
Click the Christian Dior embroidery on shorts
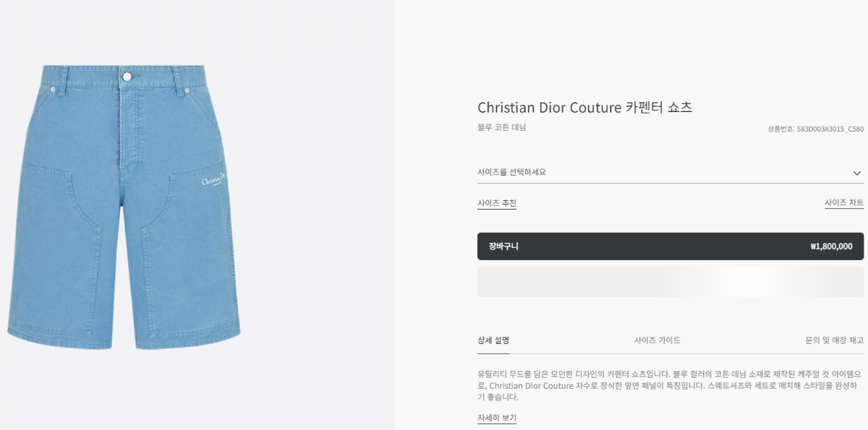click(x=214, y=181)
